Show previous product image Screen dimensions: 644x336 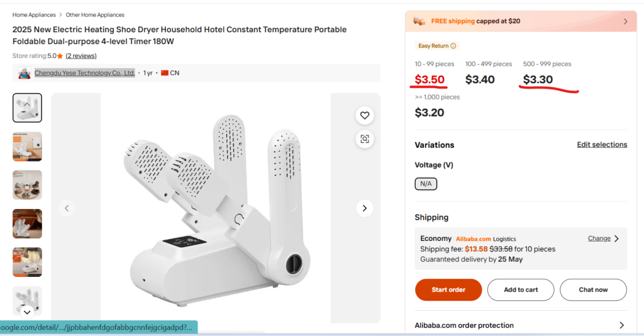coord(67,208)
